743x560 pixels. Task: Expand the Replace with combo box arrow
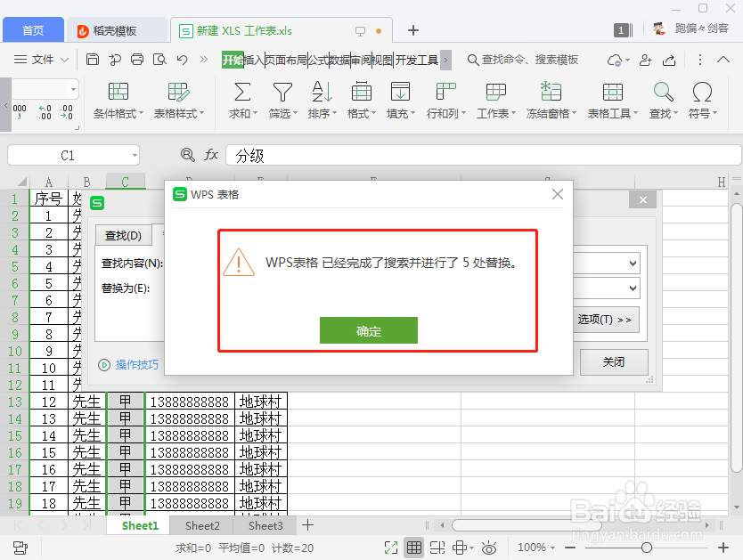click(633, 288)
